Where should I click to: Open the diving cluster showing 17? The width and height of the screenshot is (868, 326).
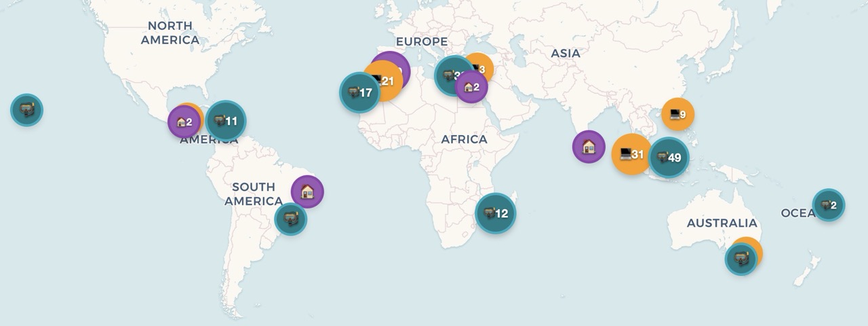coord(359,92)
